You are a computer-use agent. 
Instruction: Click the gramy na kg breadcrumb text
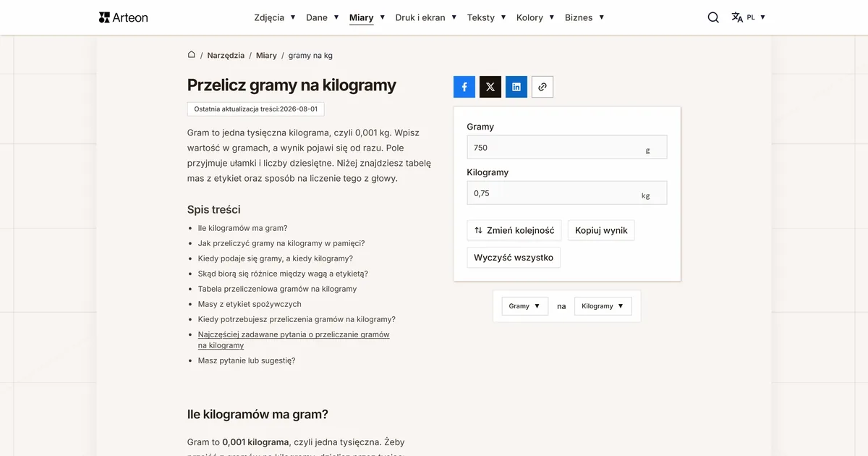(310, 55)
